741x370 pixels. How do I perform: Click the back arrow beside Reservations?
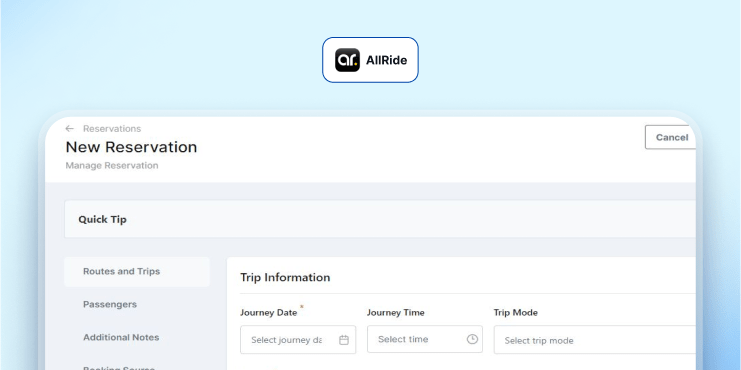[69, 129]
